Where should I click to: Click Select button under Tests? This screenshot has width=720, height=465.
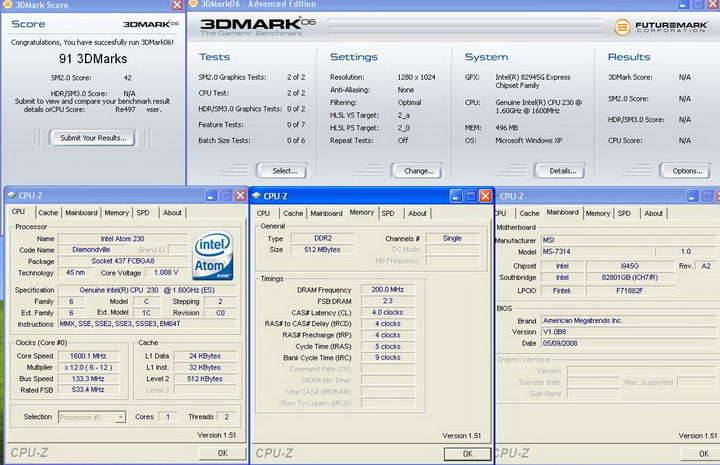tap(282, 171)
